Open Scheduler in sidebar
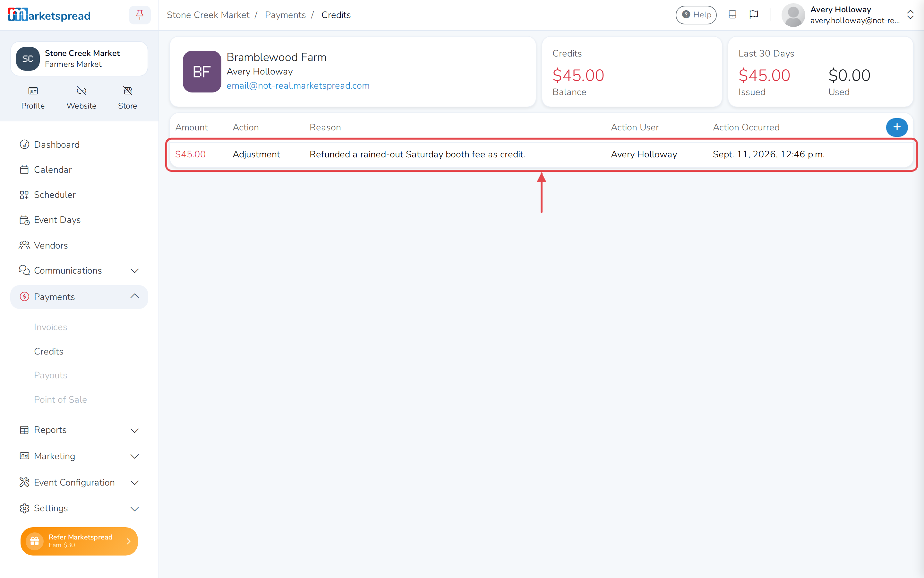The image size is (924, 578). (x=79, y=195)
